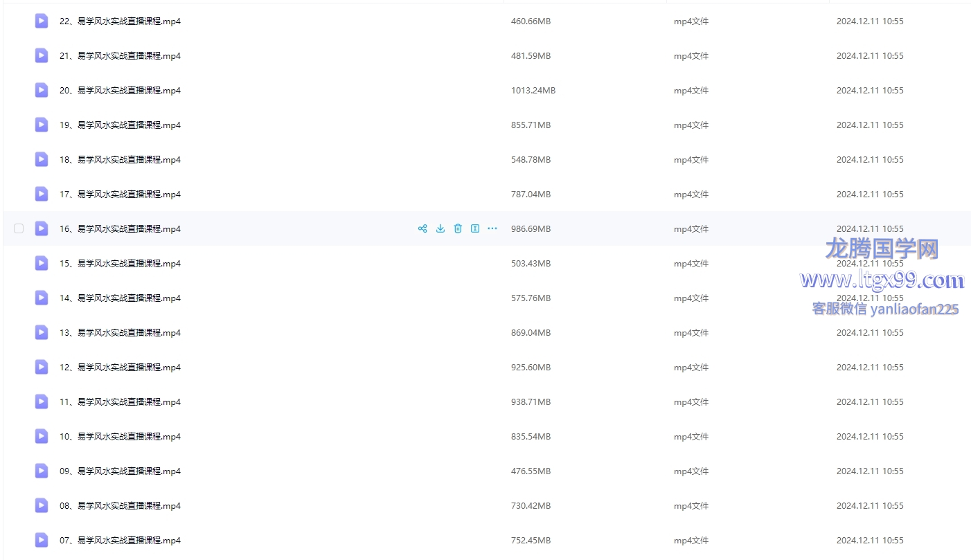Viewport: 971px width, 560px height.
Task: Share file 16 via share icon
Action: (x=422, y=228)
